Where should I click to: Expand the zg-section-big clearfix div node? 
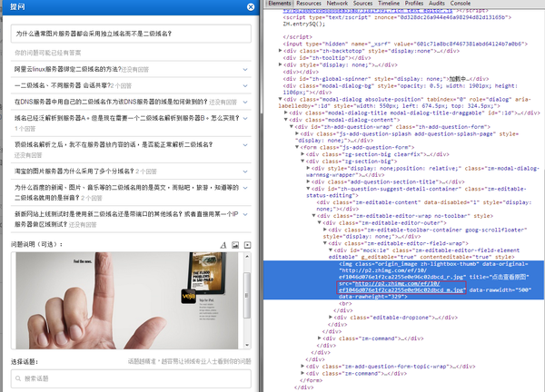click(x=302, y=154)
